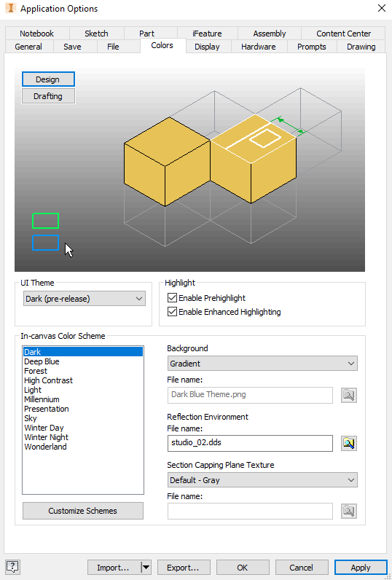
Task: Click the Reflection Environment file name field
Action: [250, 443]
